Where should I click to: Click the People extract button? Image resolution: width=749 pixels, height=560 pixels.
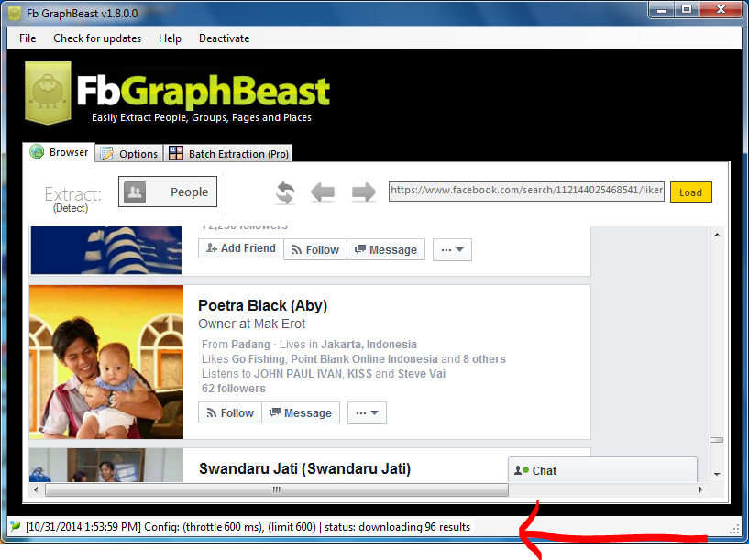click(x=168, y=192)
